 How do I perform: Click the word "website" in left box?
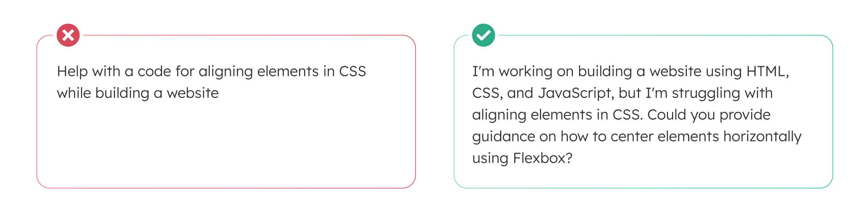[193, 93]
